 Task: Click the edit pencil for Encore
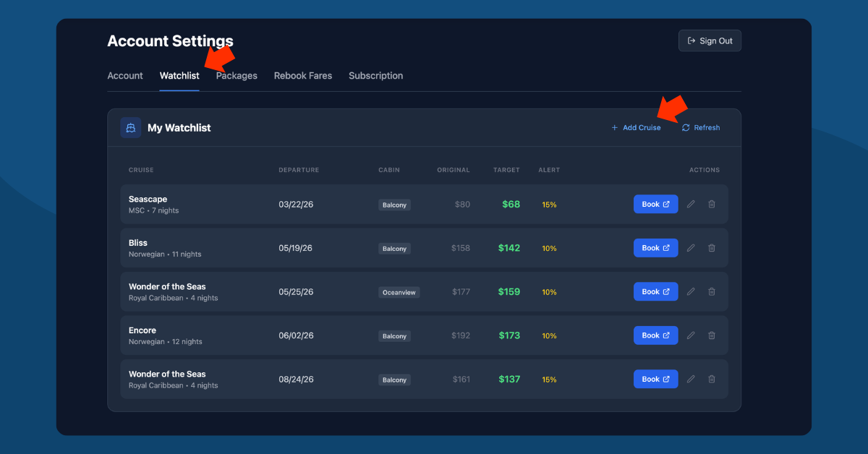coord(691,335)
